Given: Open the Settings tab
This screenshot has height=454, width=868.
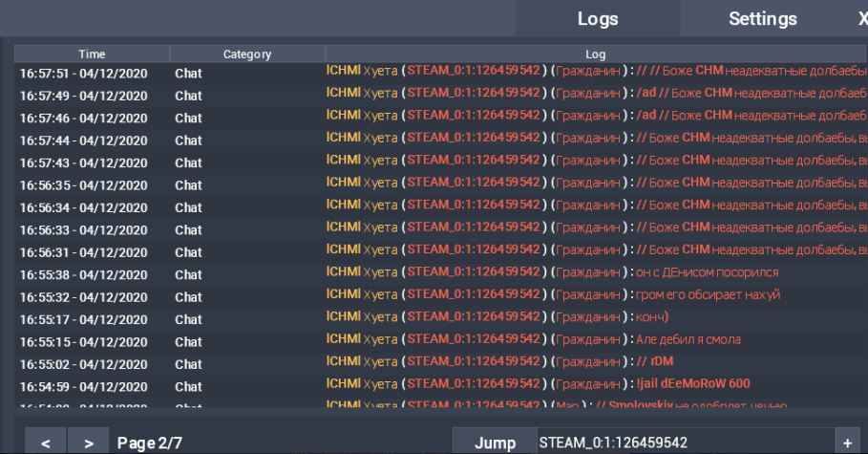Looking at the screenshot, I should click(x=762, y=18).
